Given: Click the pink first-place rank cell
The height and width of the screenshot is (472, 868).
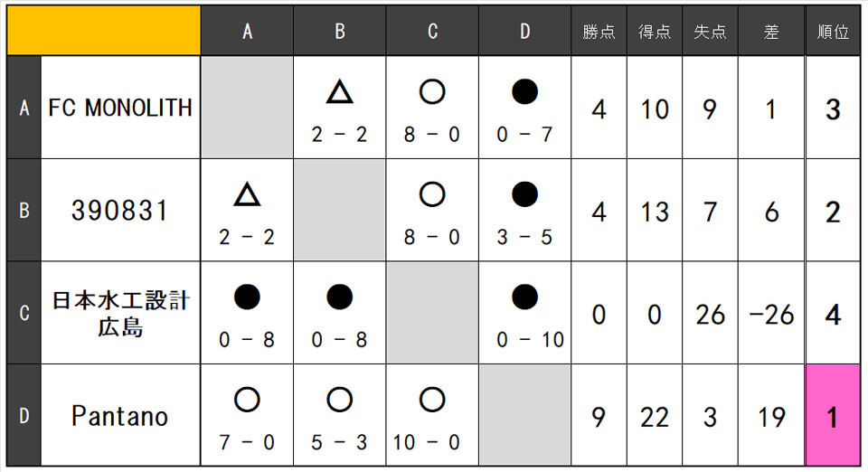Looking at the screenshot, I should 832,416.
